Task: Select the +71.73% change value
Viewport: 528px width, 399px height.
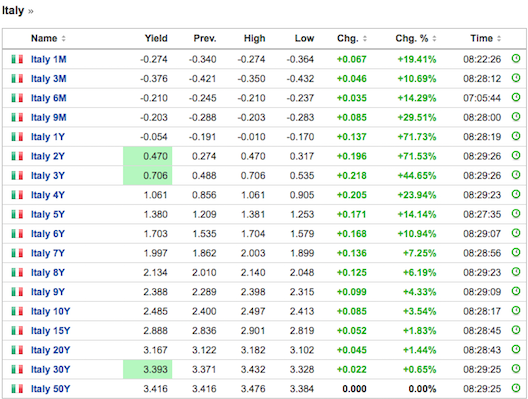Action: (x=417, y=137)
